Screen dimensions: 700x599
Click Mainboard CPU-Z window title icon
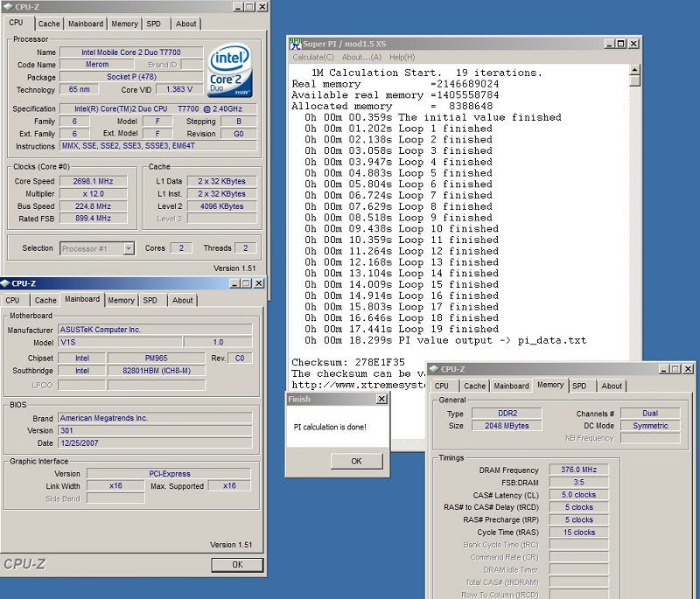(x=5, y=283)
